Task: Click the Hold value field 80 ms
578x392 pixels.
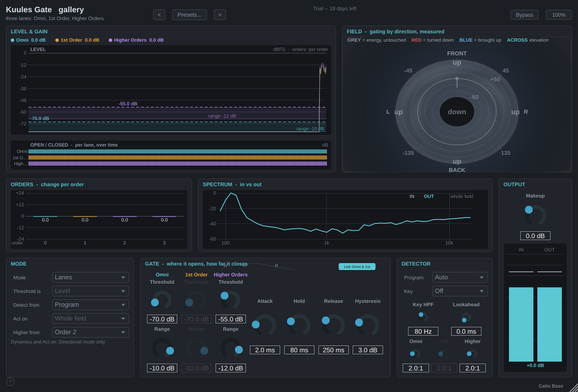Action: click(x=299, y=350)
